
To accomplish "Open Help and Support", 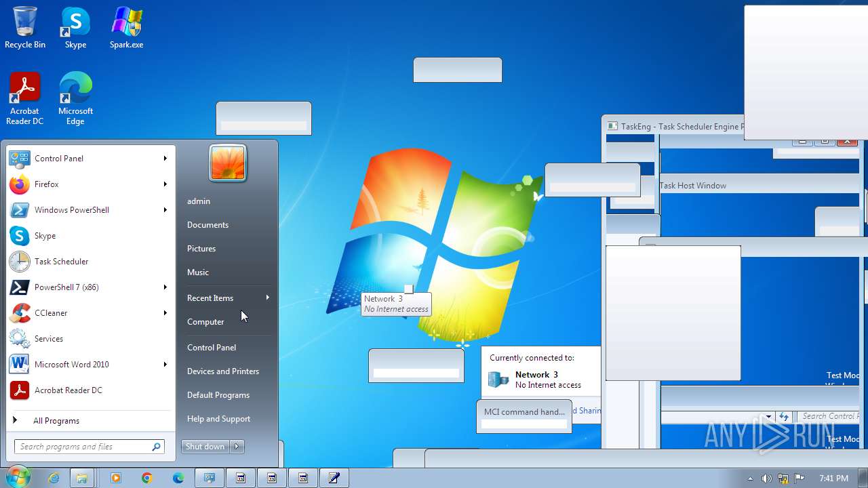I will [218, 419].
